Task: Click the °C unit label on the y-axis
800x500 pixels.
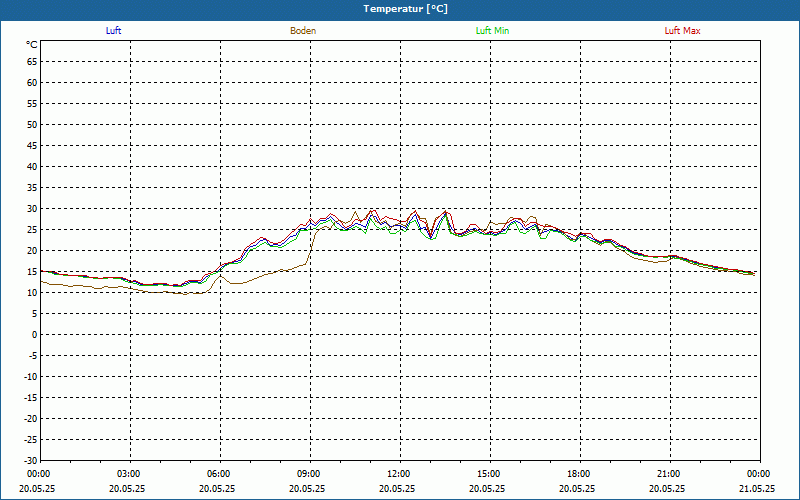Action: (32, 45)
